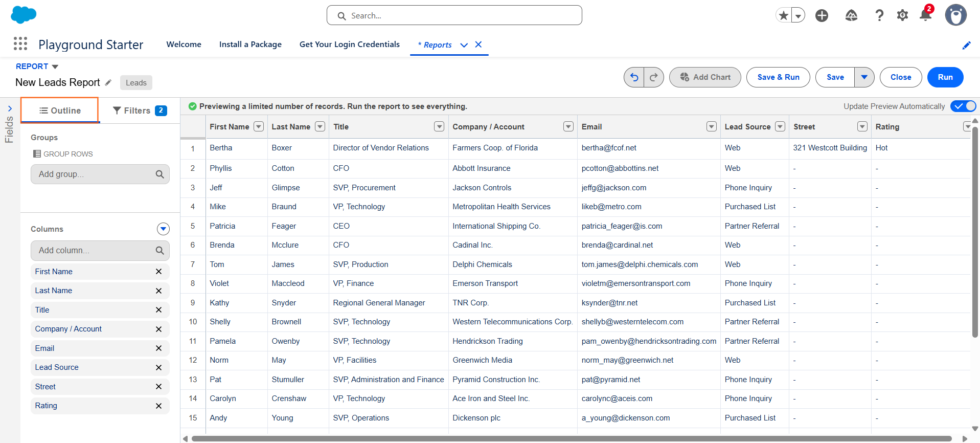Open Company / Account column header menu
Screen dimensions: 980x443
click(x=568, y=126)
